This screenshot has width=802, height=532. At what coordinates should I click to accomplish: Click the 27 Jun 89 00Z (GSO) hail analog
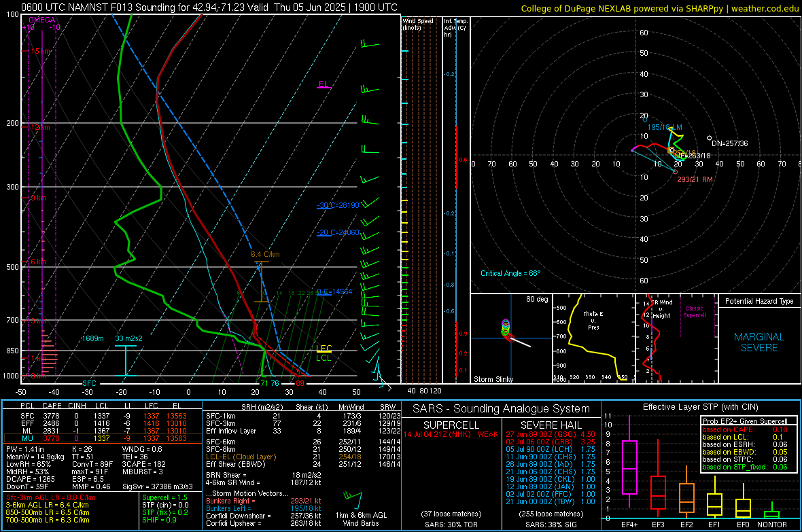(551, 434)
